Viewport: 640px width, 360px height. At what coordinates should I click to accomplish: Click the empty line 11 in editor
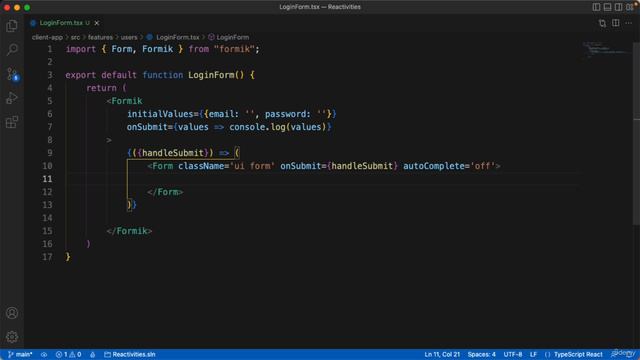point(322,179)
